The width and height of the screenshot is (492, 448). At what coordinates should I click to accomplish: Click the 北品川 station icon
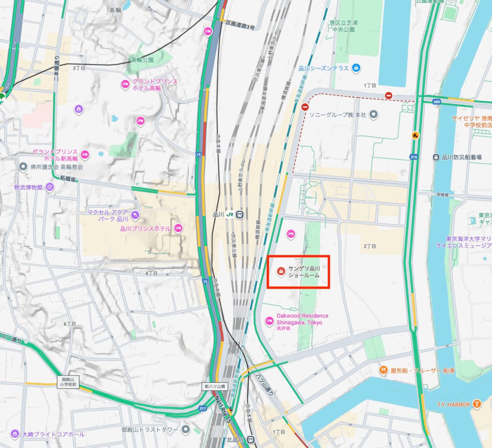pos(250,439)
